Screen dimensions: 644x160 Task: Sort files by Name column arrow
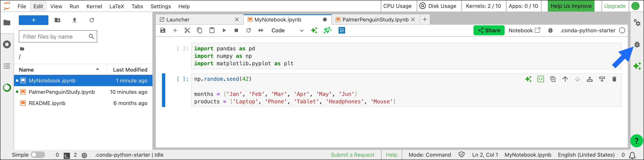pyautogui.click(x=98, y=69)
